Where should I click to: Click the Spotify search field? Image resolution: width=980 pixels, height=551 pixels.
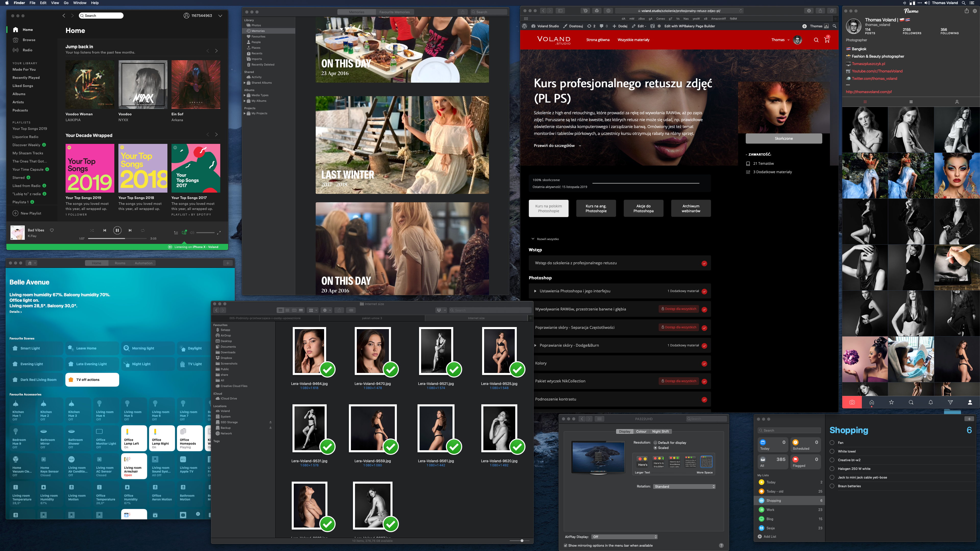(x=101, y=16)
